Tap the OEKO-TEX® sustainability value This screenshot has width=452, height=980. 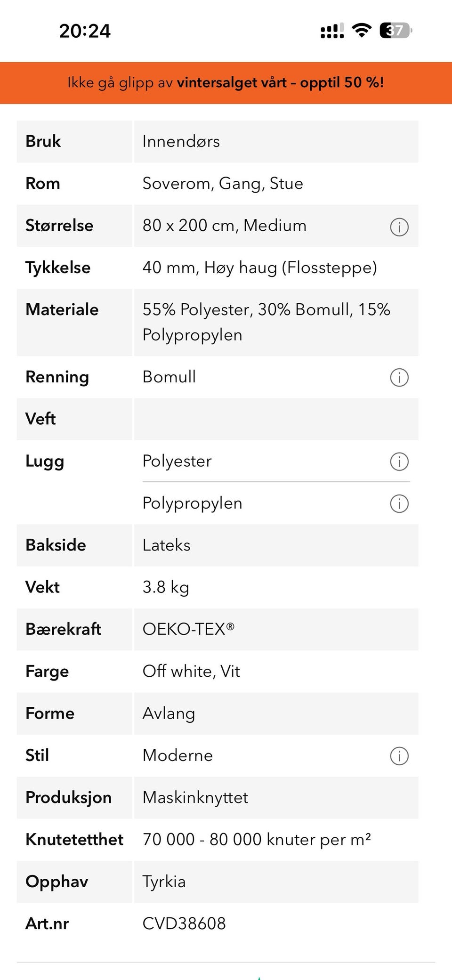(x=188, y=629)
